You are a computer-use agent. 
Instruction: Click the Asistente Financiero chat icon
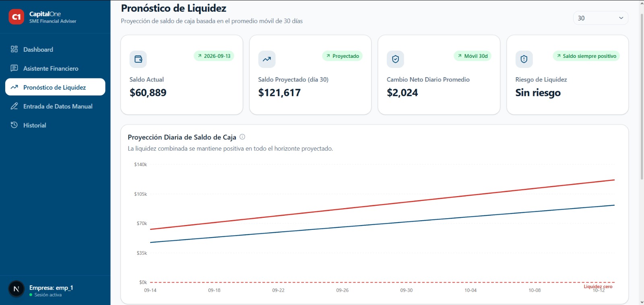[14, 68]
